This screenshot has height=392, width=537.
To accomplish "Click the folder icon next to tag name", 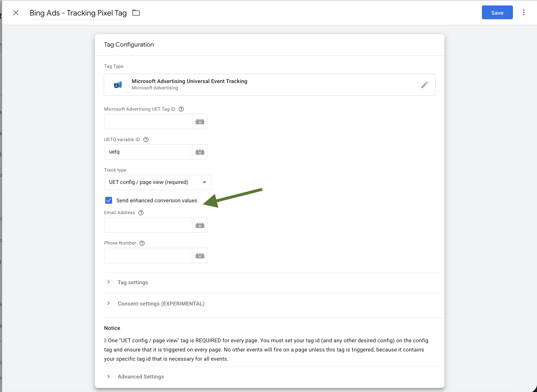I will coord(136,13).
